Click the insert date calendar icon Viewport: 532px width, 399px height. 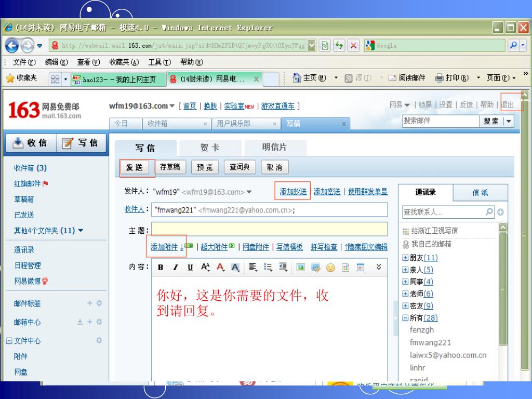pos(361,268)
